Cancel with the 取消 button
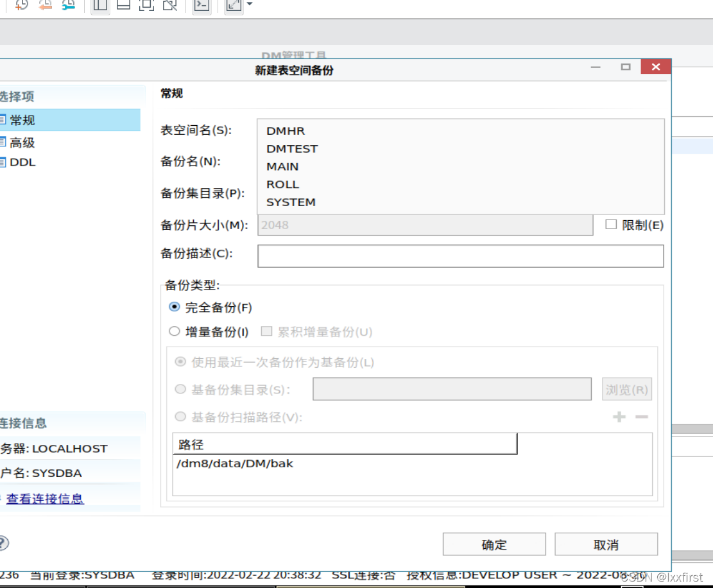 (x=606, y=544)
